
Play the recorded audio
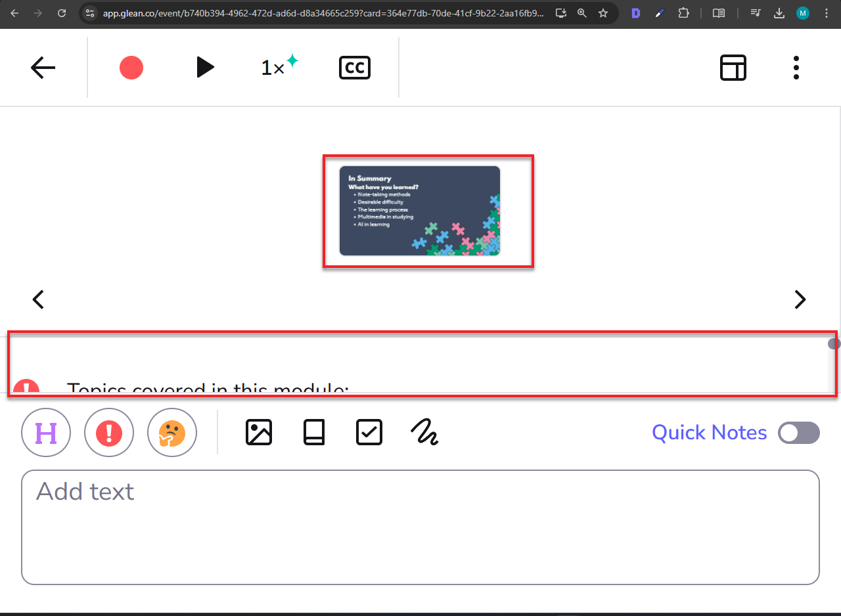205,68
